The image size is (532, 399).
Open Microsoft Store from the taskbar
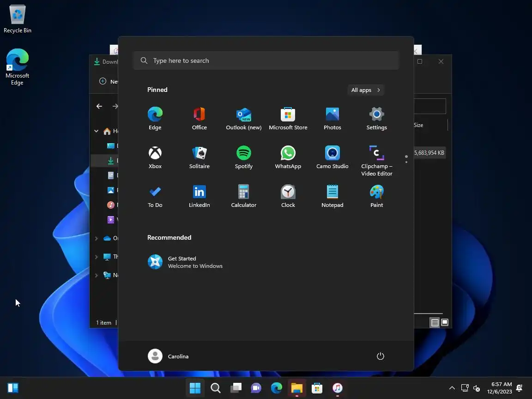pos(317,388)
